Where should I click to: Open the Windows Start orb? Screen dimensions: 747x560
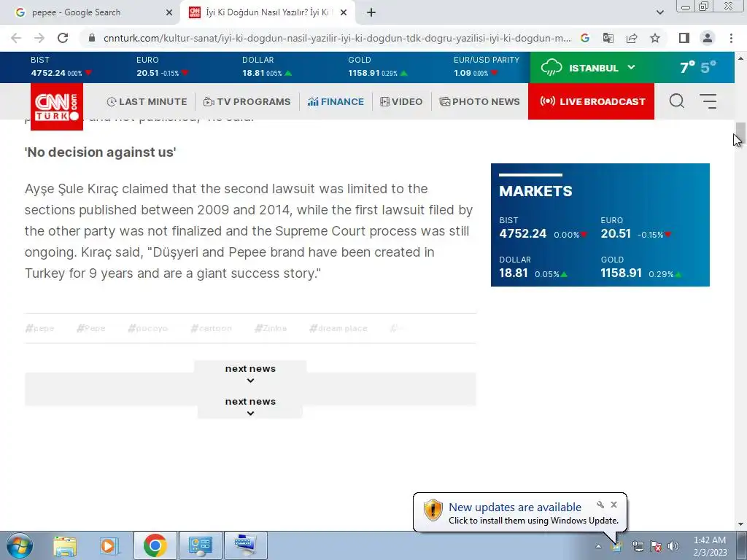(x=19, y=545)
